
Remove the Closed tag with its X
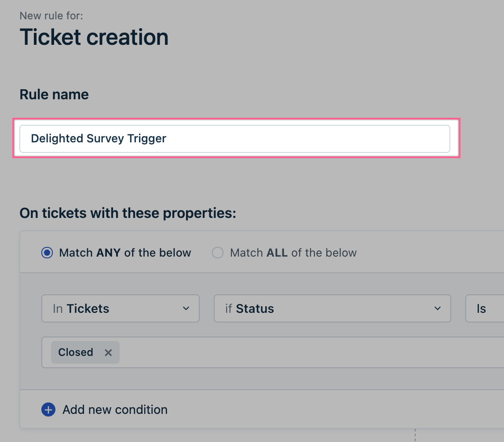108,352
